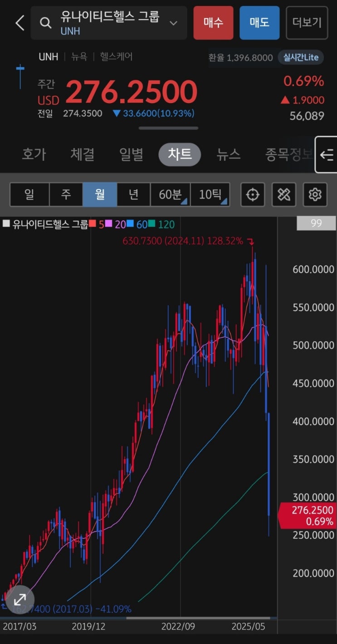The width and height of the screenshot is (337, 644).
Task: Activate the crosshair target tool
Action: point(253,195)
